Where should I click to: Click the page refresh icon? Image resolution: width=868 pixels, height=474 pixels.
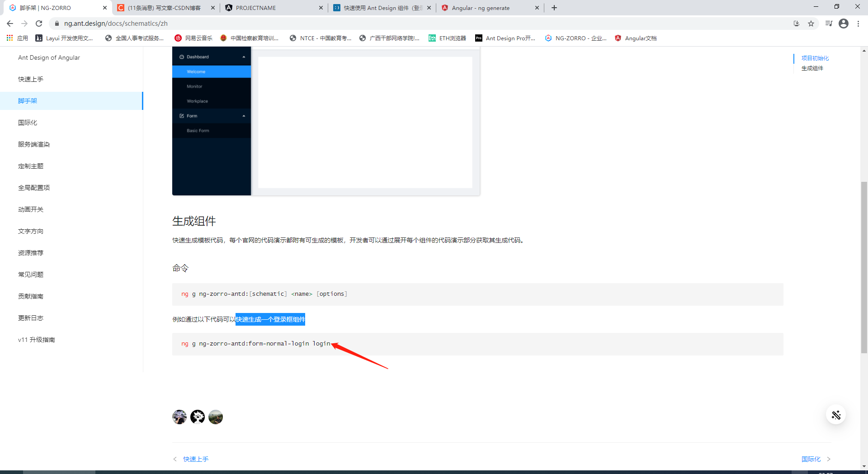38,23
